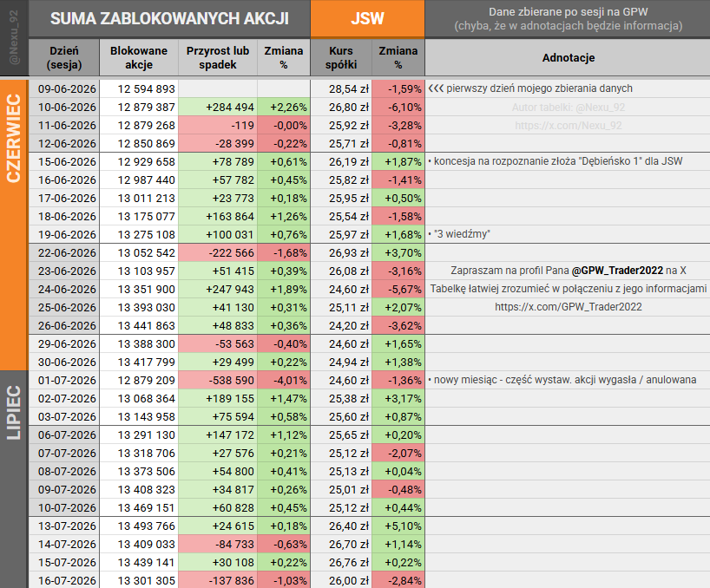Click the +163 864 increase cell
The image size is (710, 588).
click(218, 216)
